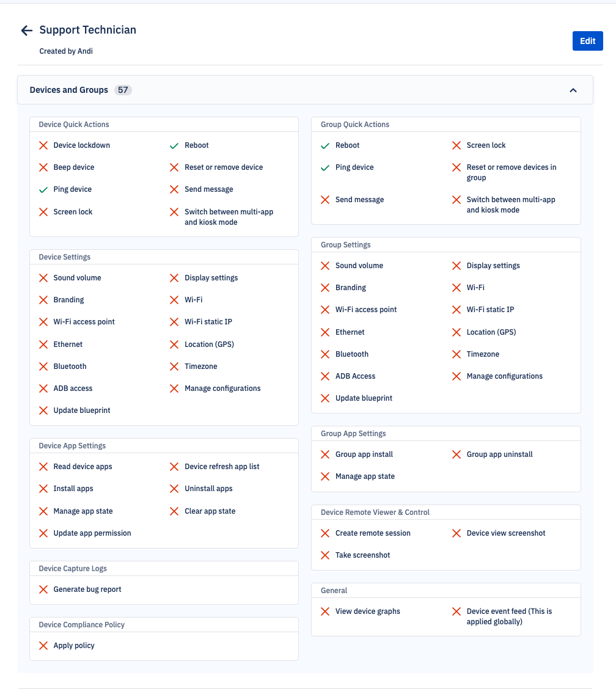The image size is (616, 689).
Task: Click the X icon beside Generate bug report
Action: click(x=43, y=589)
